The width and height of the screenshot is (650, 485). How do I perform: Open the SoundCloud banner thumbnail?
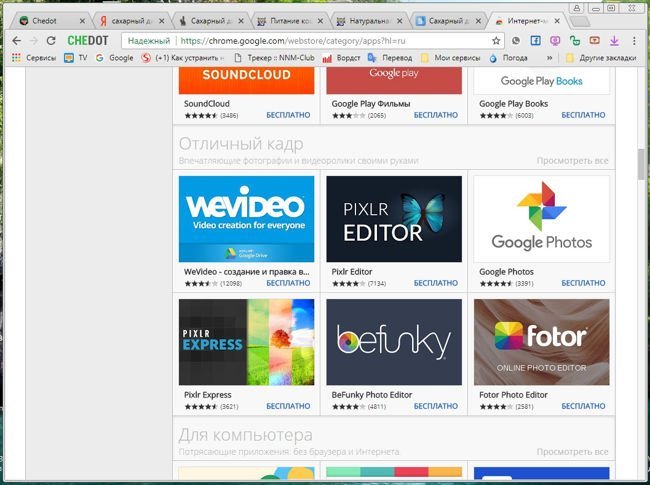[246, 80]
